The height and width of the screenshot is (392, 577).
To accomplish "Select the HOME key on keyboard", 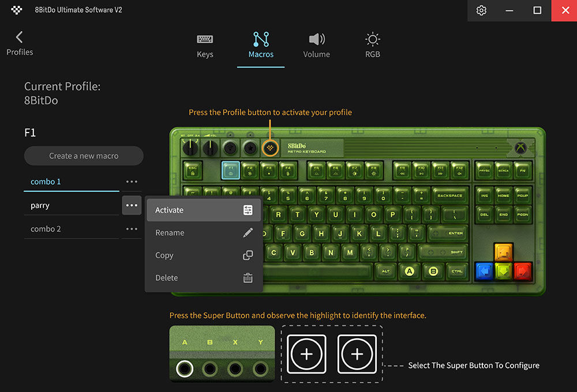I will (x=503, y=195).
